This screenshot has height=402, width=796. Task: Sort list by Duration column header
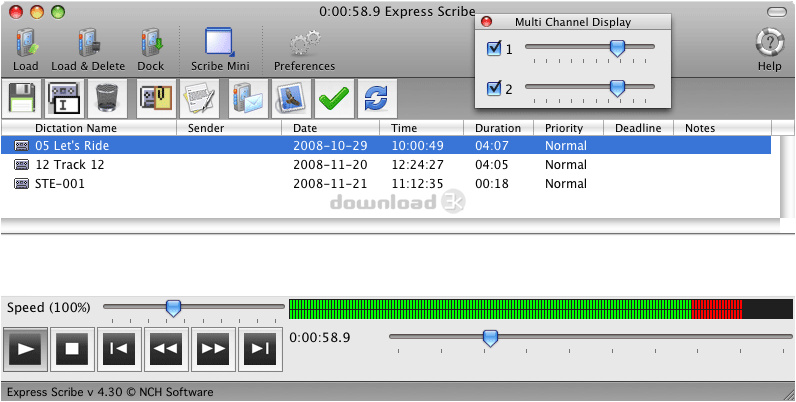(x=497, y=128)
